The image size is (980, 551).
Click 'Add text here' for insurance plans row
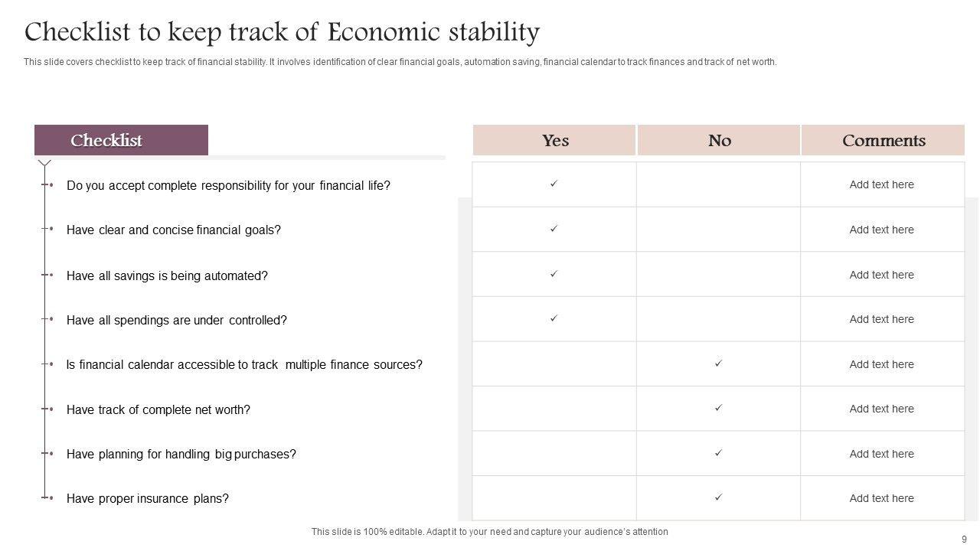881,498
